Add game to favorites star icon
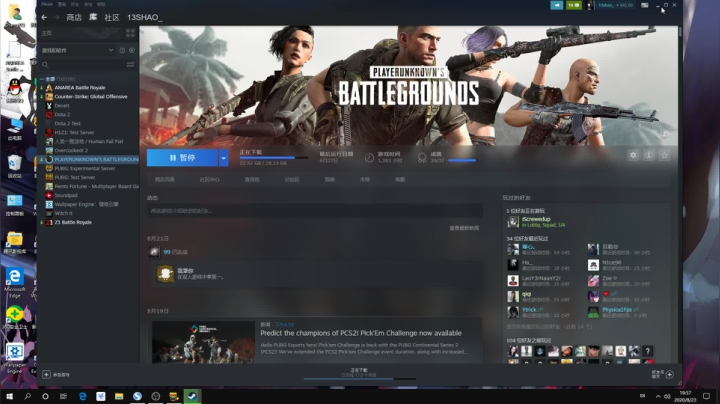The width and height of the screenshot is (720, 404). (664, 155)
